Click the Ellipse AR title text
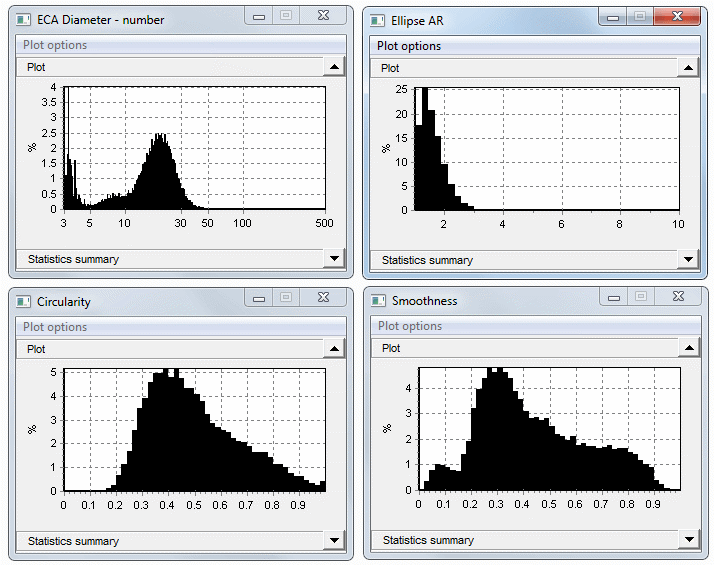Viewport: 714px width, 565px height. point(417,21)
